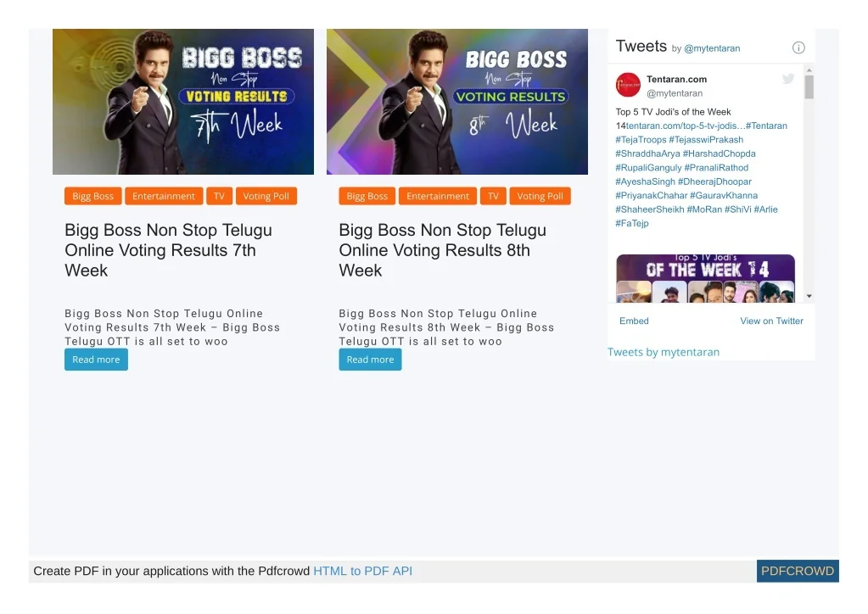
Task: Click the Tentaran.com profile avatar
Action: tap(628, 85)
